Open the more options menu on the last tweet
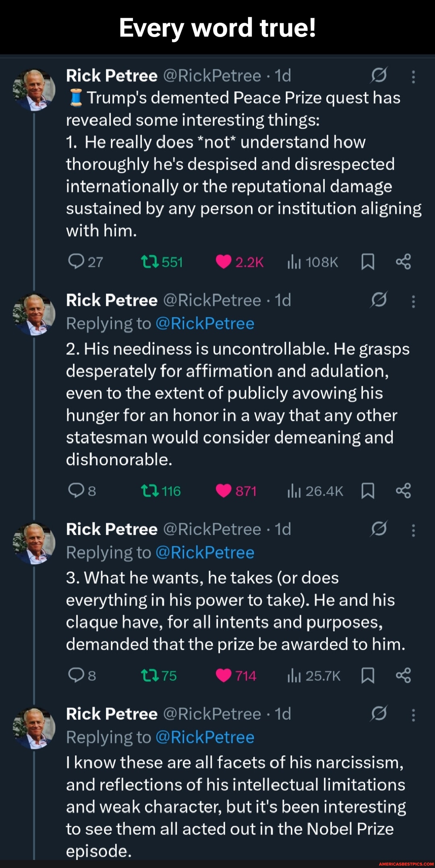The width and height of the screenshot is (435, 868). [412, 715]
